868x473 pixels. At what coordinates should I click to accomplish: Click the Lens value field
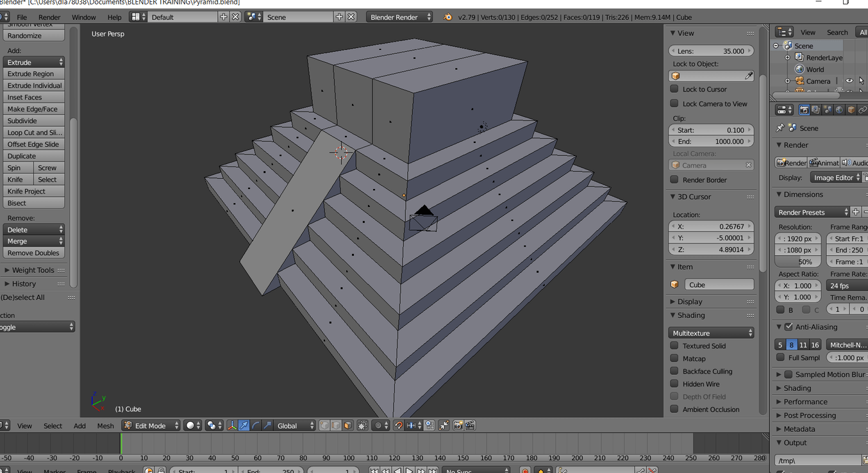(712, 51)
